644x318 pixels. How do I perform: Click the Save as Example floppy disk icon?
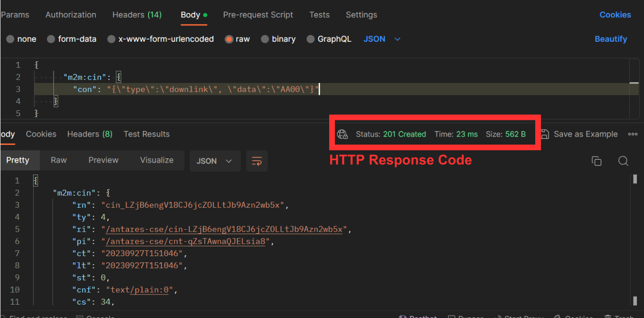click(545, 134)
